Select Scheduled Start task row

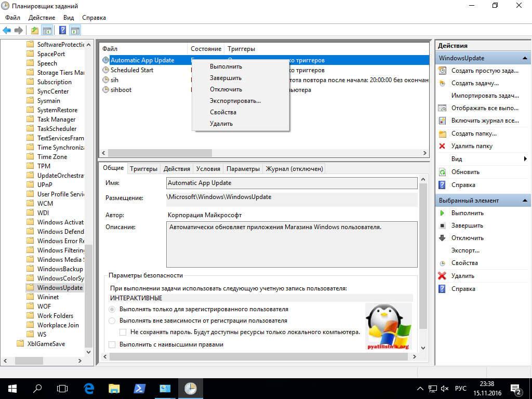pyautogui.click(x=131, y=70)
